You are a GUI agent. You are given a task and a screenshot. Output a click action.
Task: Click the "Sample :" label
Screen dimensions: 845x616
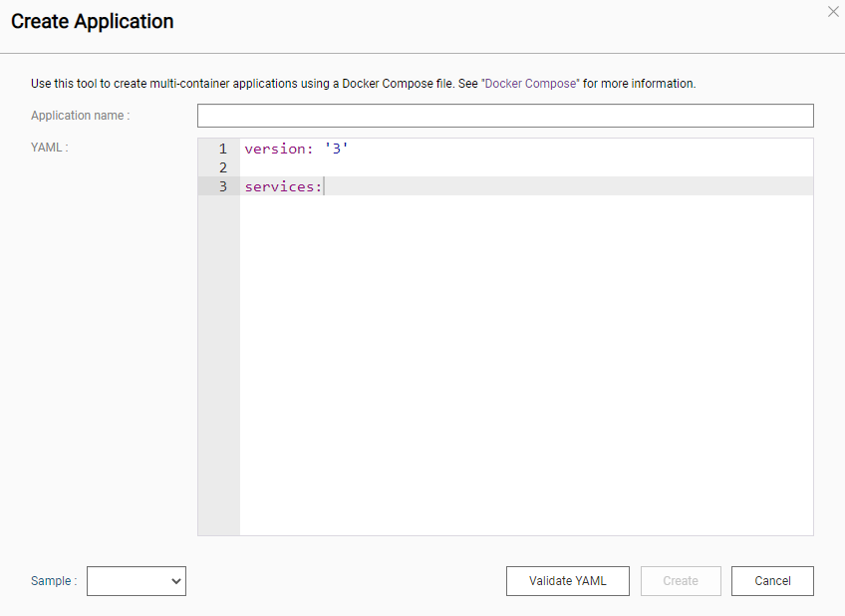coord(54,581)
